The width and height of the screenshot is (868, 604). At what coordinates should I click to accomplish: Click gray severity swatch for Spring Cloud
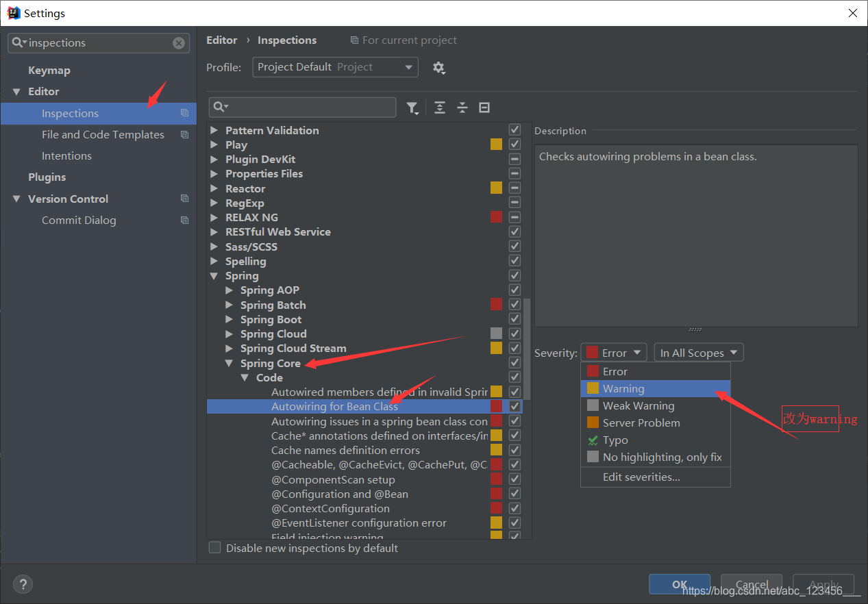click(x=496, y=334)
